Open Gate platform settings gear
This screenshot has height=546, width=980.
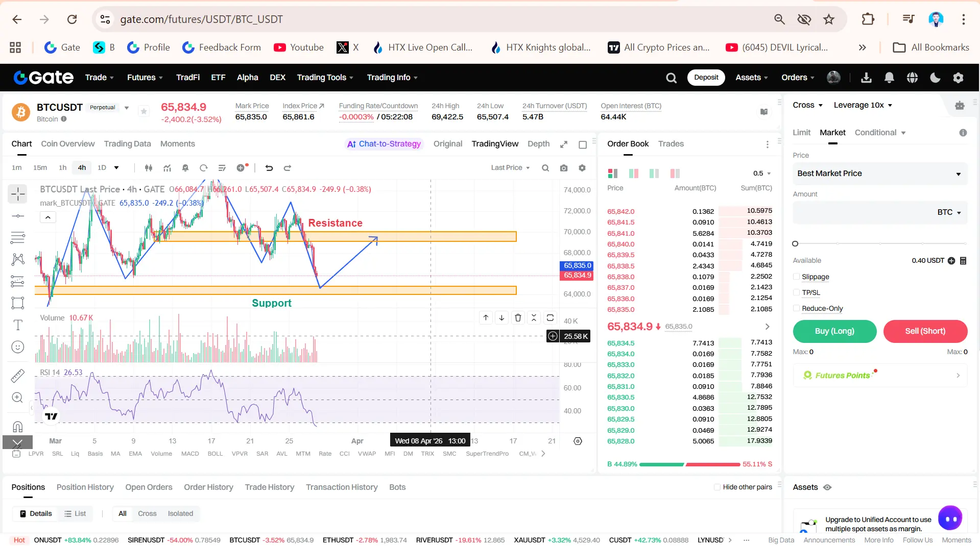click(x=958, y=78)
